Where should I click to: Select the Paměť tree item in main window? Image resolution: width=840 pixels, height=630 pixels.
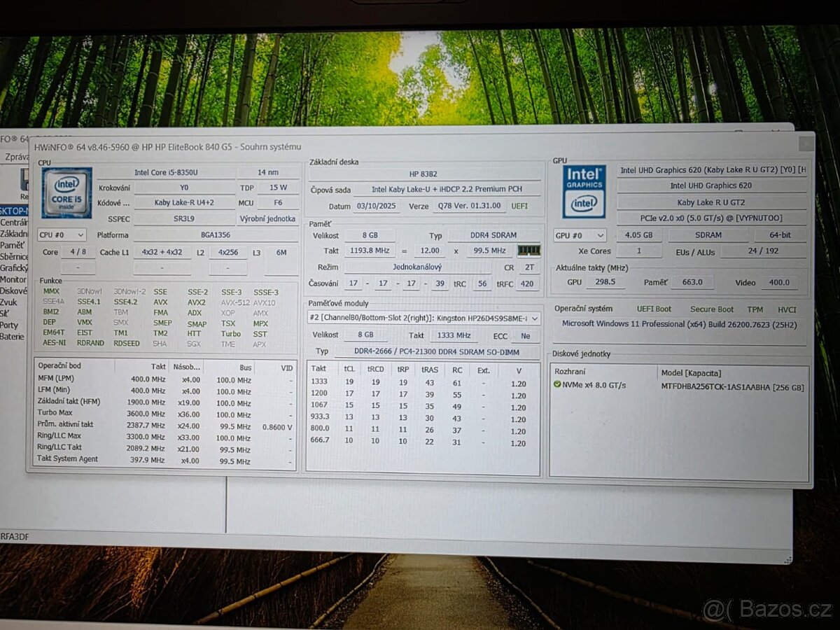click(13, 245)
